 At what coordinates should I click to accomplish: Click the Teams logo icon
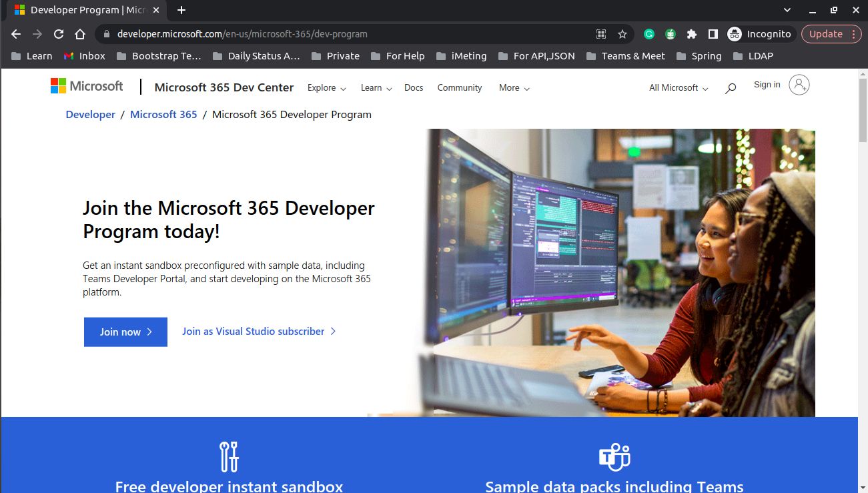pyautogui.click(x=614, y=457)
